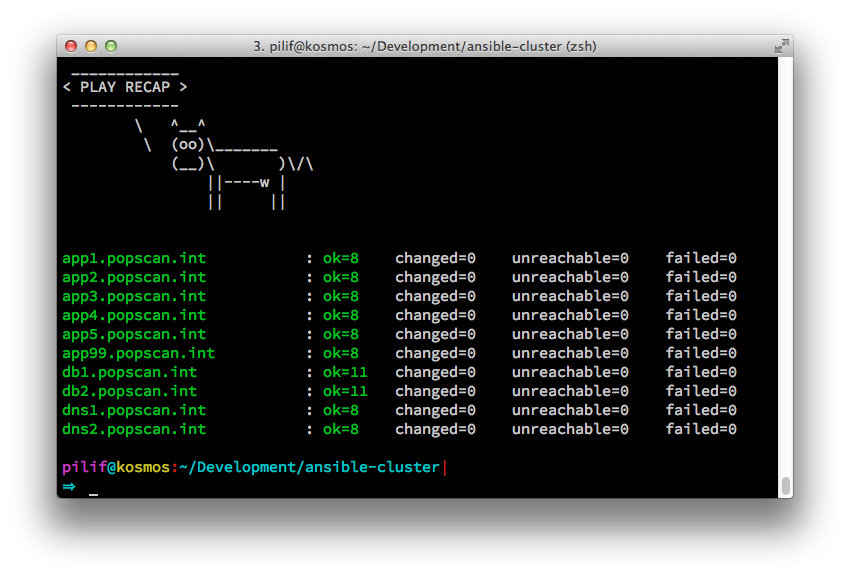This screenshot has width=850, height=577.
Task: Click the blue prompt arrow symbol
Action: 69,486
